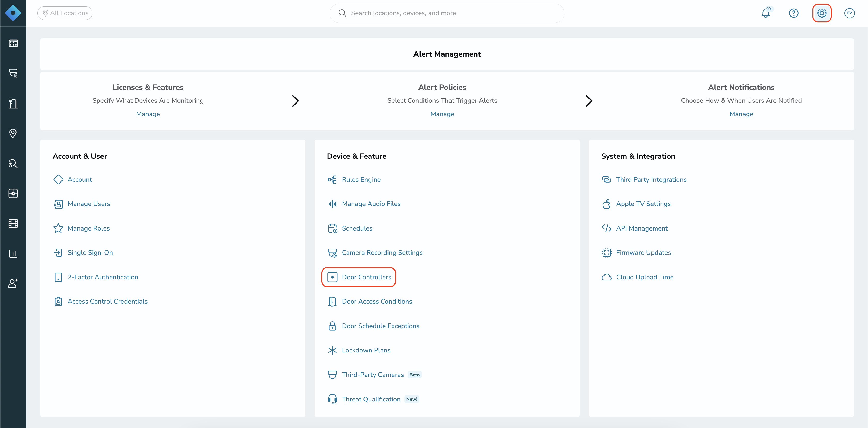
Task: Open the sensor grid icon in the sidebar
Action: pos(13,193)
